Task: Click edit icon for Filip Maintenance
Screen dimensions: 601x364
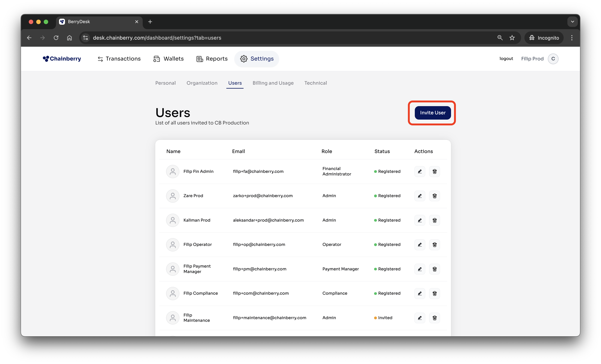Action: tap(419, 318)
